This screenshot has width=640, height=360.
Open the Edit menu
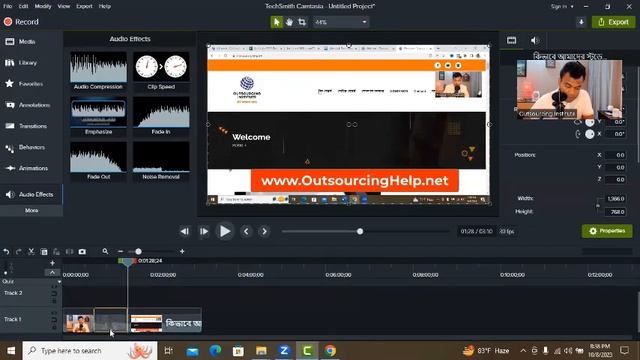23,7
